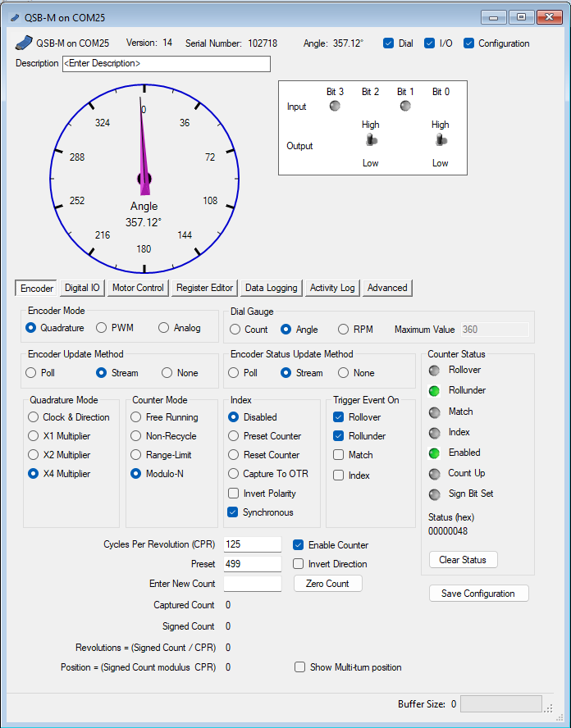Click the QSB-M device icon in header
Image resolution: width=571 pixels, height=728 pixels.
point(24,43)
